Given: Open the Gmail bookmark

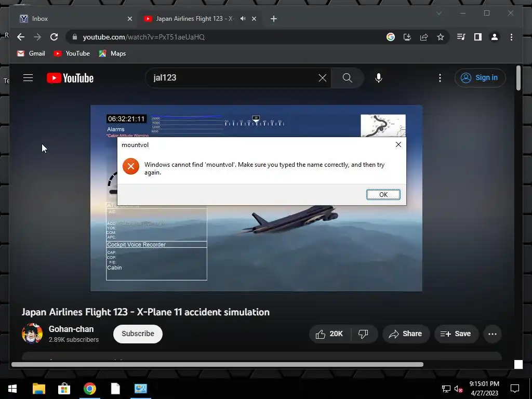Looking at the screenshot, I should (x=31, y=54).
